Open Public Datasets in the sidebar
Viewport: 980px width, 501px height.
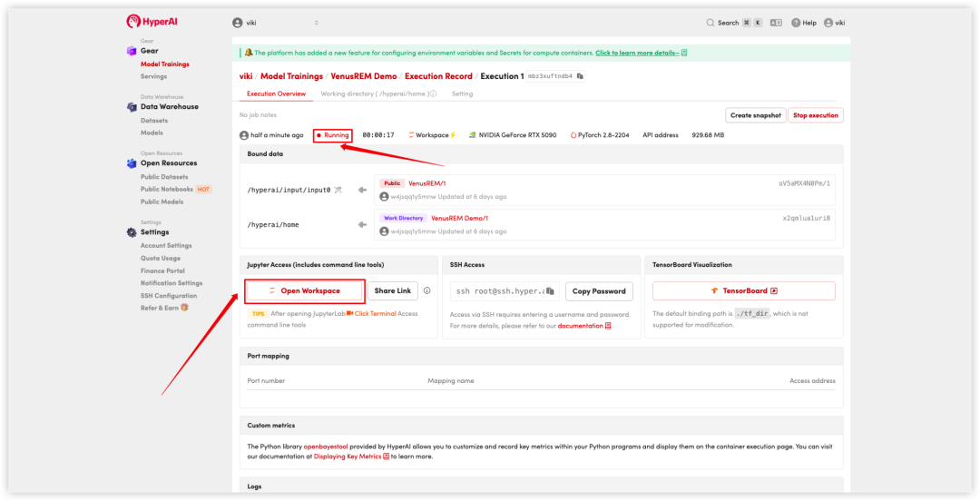pos(164,177)
